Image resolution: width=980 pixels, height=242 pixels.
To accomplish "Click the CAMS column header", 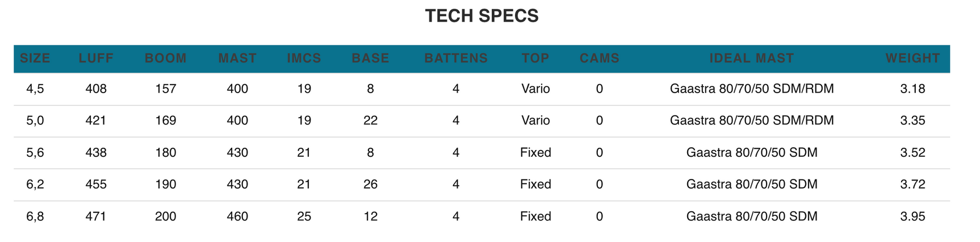I will tap(600, 59).
